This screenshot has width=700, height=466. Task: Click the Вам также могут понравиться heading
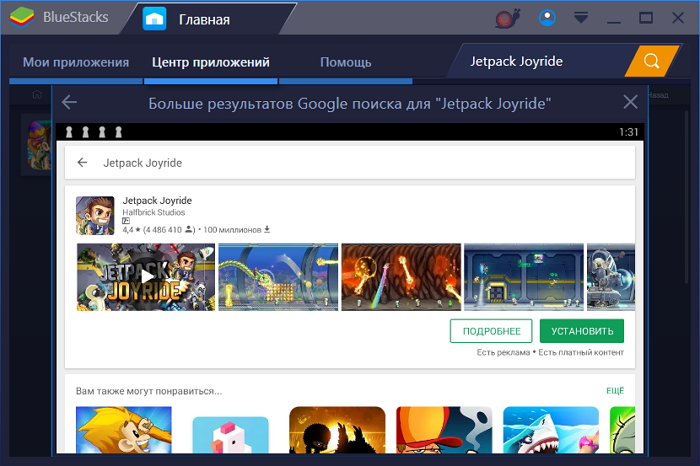click(x=149, y=391)
